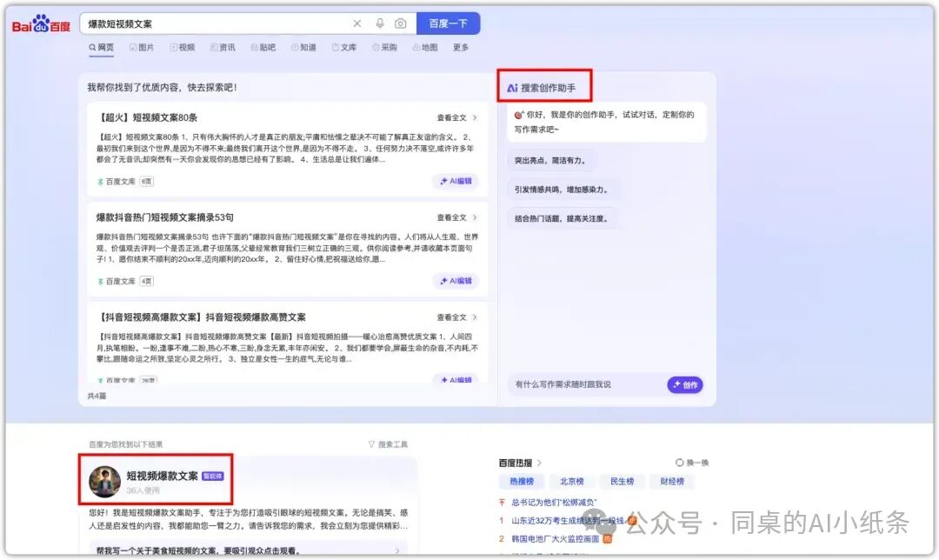Choose suggestion 突出亮点，简洁有力。
The image size is (939, 560).
(x=551, y=161)
